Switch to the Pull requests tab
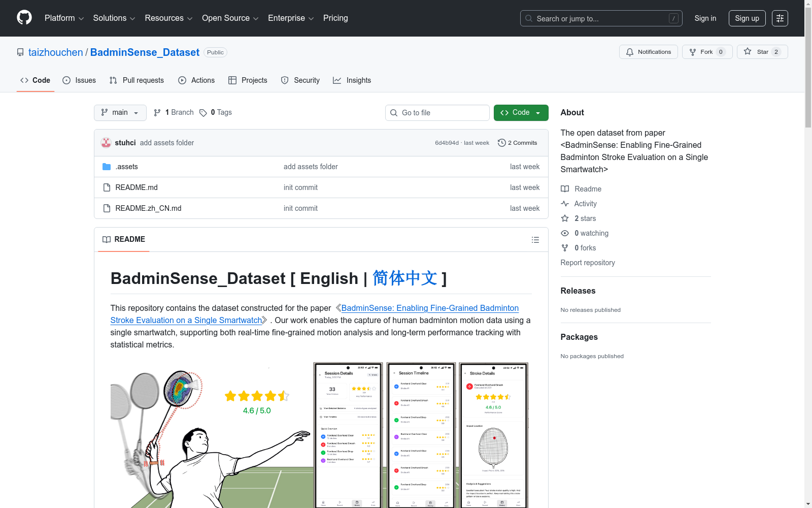The image size is (812, 508). click(x=137, y=80)
